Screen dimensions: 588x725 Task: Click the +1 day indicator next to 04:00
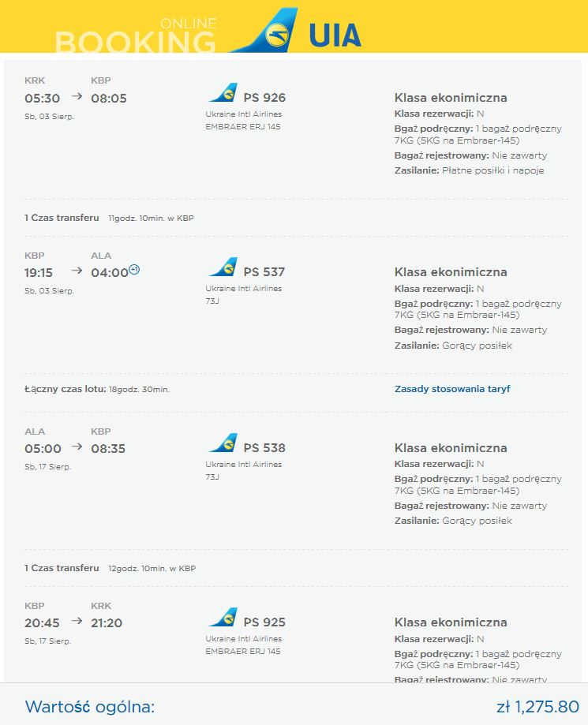(x=134, y=269)
